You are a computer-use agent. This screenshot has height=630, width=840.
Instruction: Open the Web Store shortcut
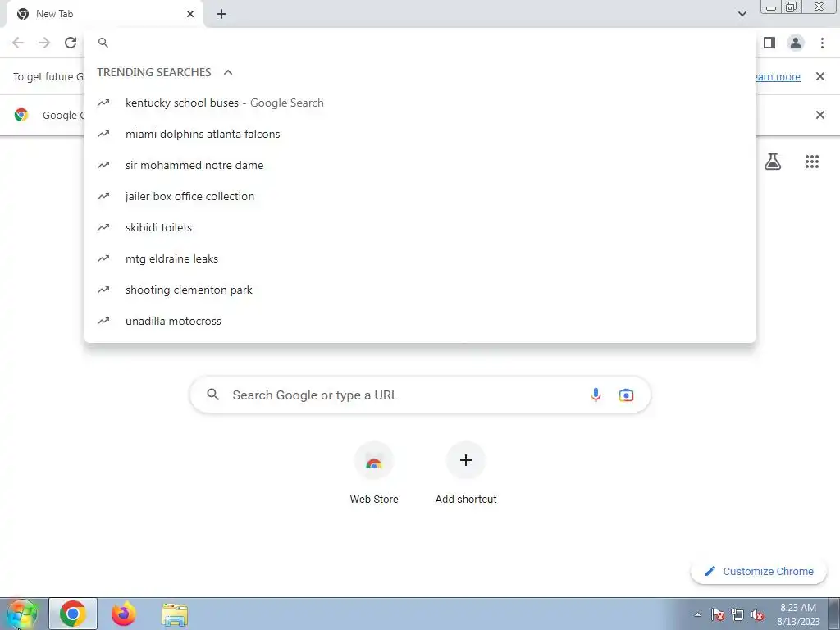pyautogui.click(x=374, y=473)
